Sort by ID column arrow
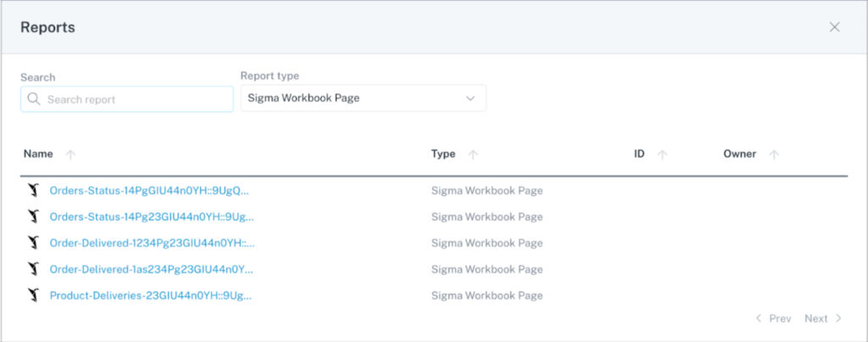 click(x=662, y=155)
